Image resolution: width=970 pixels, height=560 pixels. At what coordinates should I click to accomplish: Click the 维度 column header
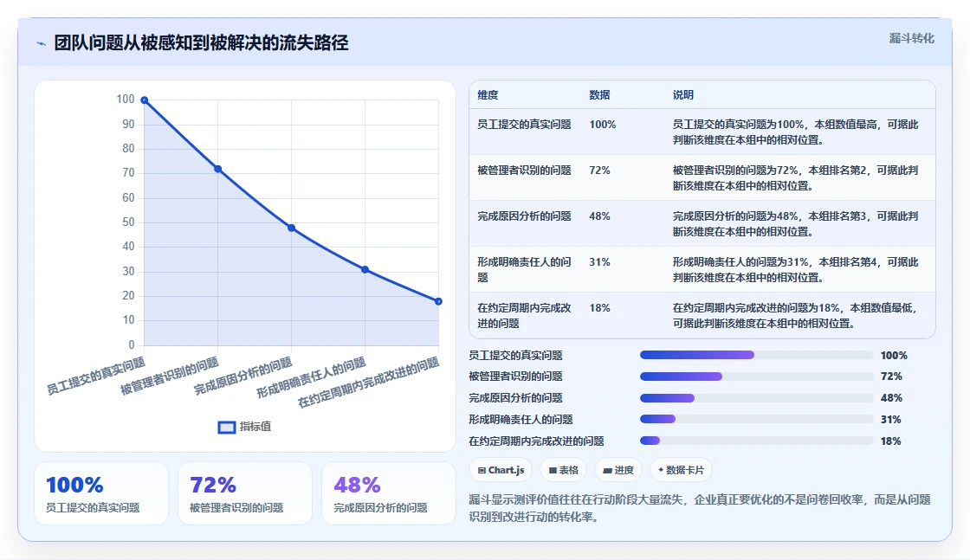point(488,95)
